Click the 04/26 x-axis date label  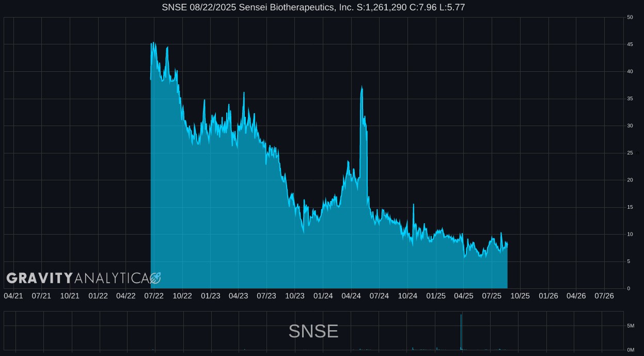[x=576, y=296]
